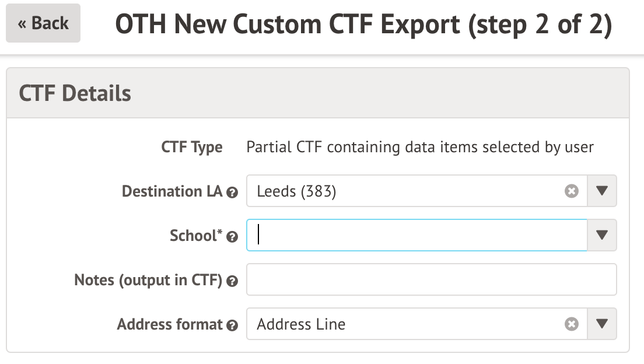Viewport: 644px width, 364px height.
Task: Click the Address format label
Action: click(170, 324)
